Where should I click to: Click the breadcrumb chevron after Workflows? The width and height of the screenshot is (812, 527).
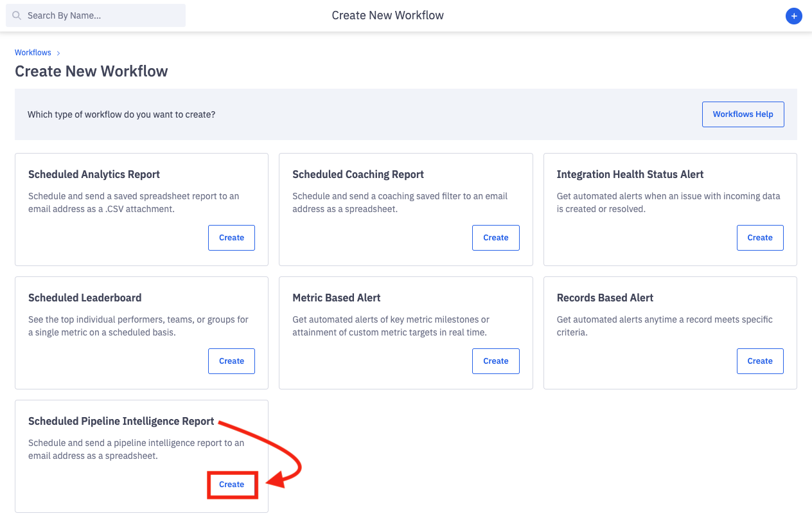pos(58,53)
